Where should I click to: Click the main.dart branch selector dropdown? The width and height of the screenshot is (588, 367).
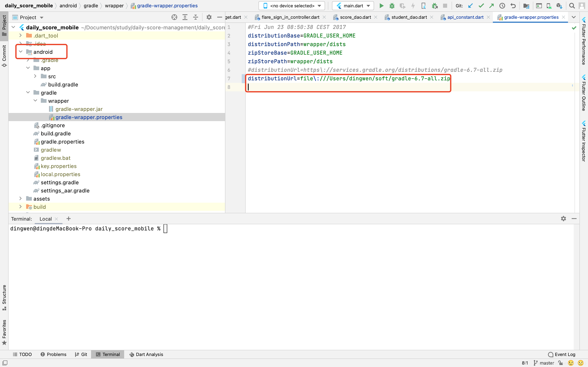[354, 6]
